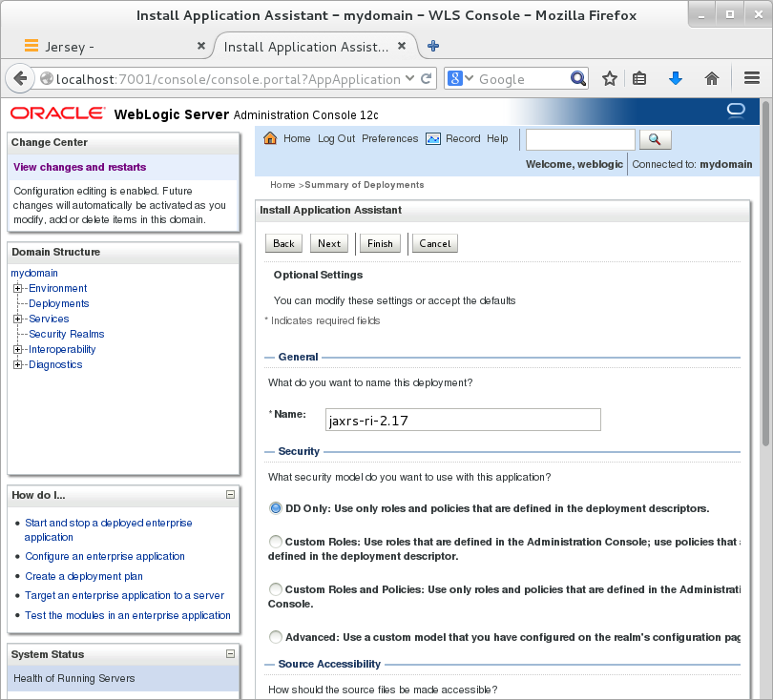Open the downloads arrow icon
Image resolution: width=773 pixels, height=700 pixels.
point(676,78)
